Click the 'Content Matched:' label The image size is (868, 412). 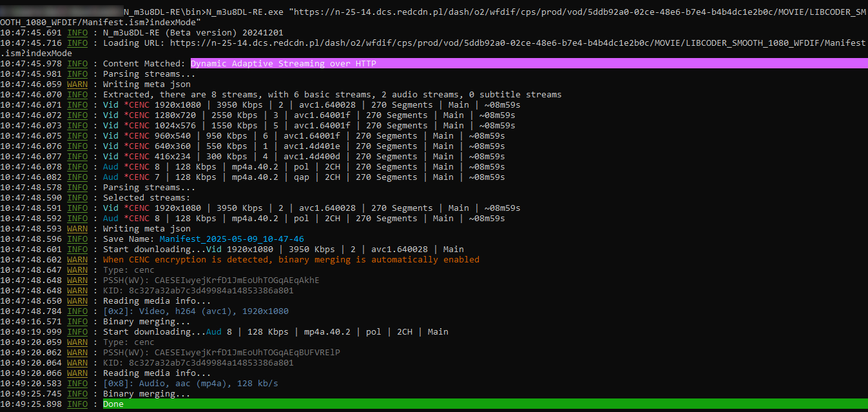144,64
